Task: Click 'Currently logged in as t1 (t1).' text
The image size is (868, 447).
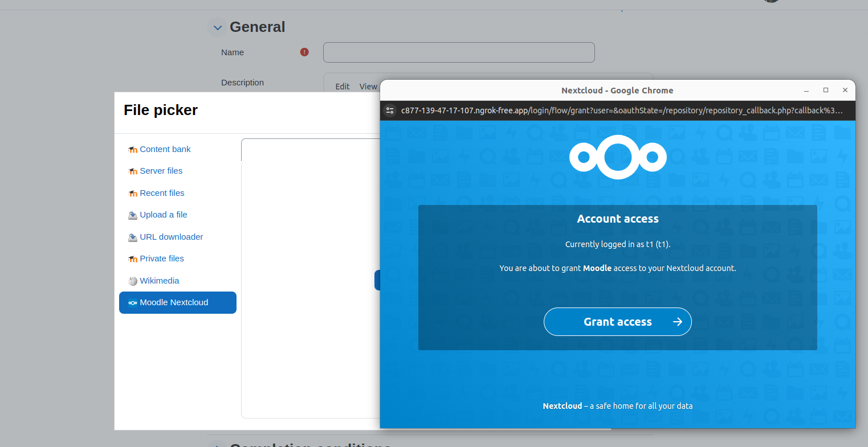Action: pos(618,244)
